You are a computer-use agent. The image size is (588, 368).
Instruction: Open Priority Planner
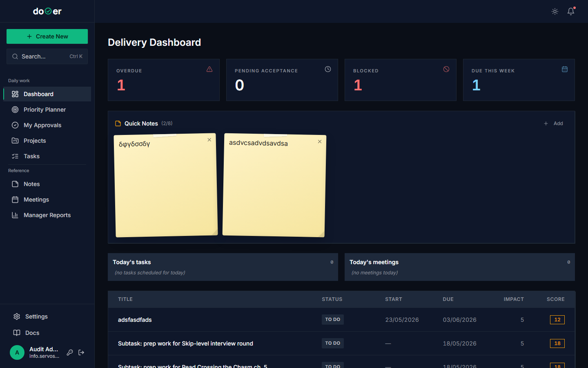tap(47, 110)
